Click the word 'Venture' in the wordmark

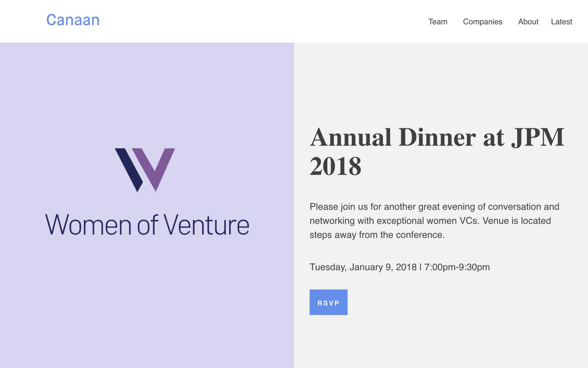click(206, 224)
